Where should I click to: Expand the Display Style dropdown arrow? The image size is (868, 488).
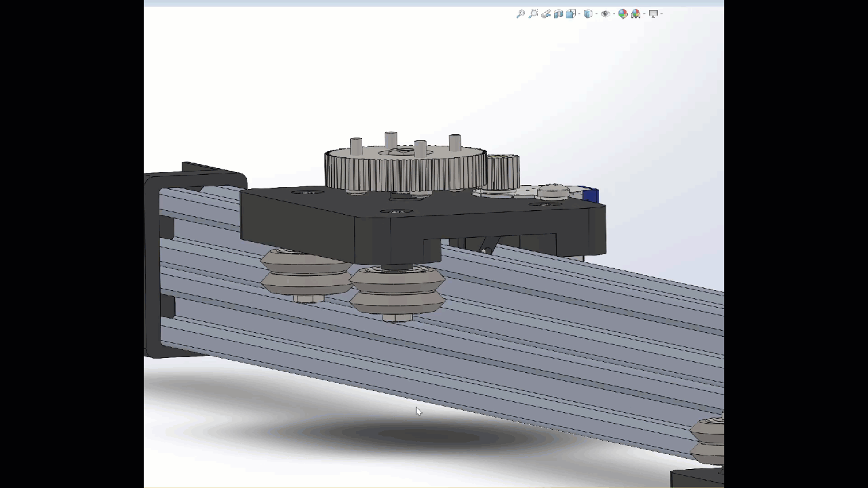(x=597, y=14)
